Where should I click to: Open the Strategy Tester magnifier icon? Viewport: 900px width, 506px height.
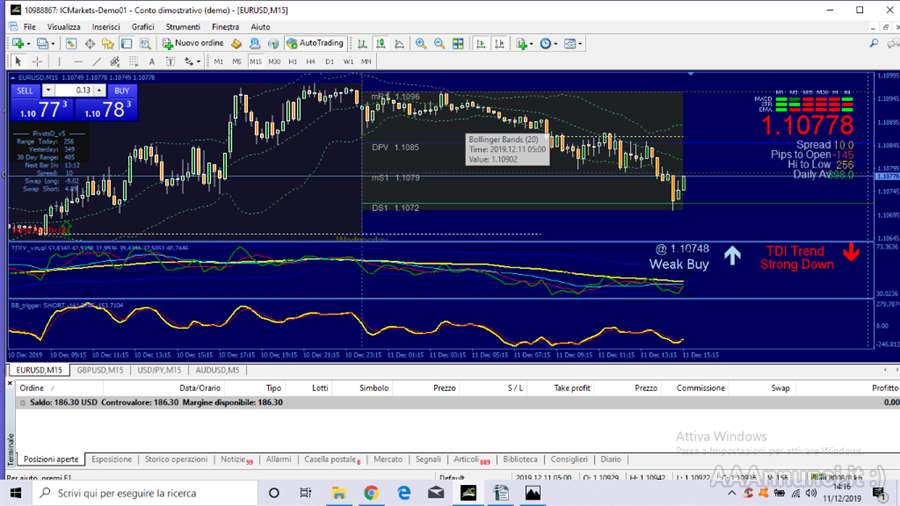145,44
